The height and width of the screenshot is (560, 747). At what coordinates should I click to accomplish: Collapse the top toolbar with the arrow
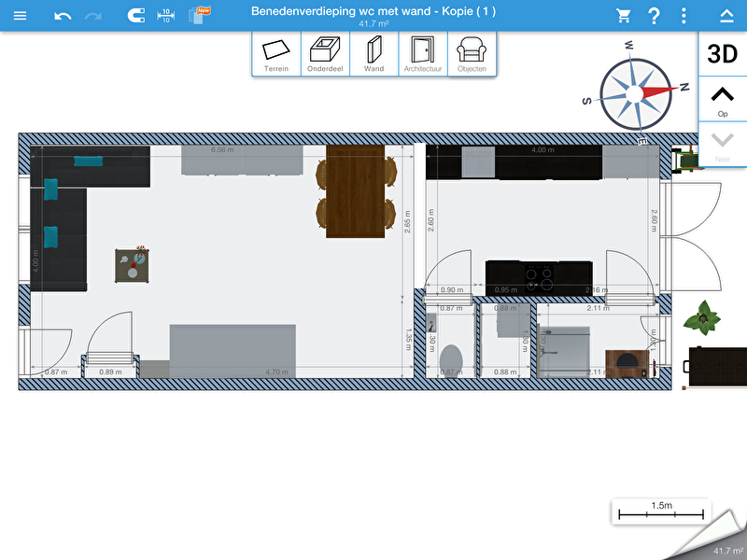point(726,16)
